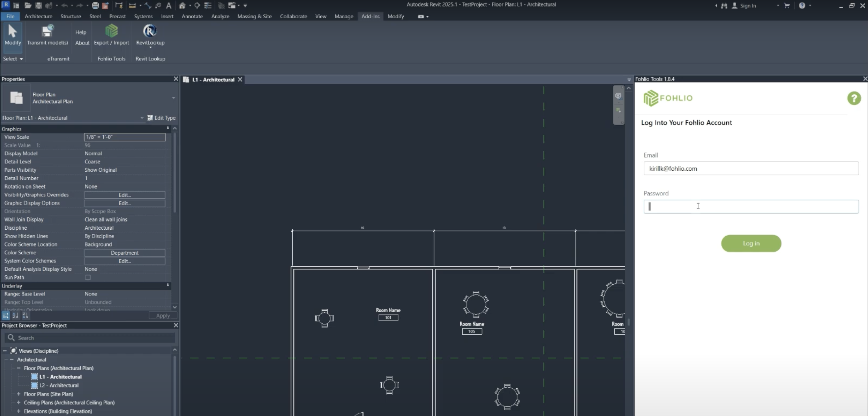This screenshot has height=416, width=868.
Task: Click the Redo arrow in quick access toolbar
Action: pyautogui.click(x=79, y=5)
